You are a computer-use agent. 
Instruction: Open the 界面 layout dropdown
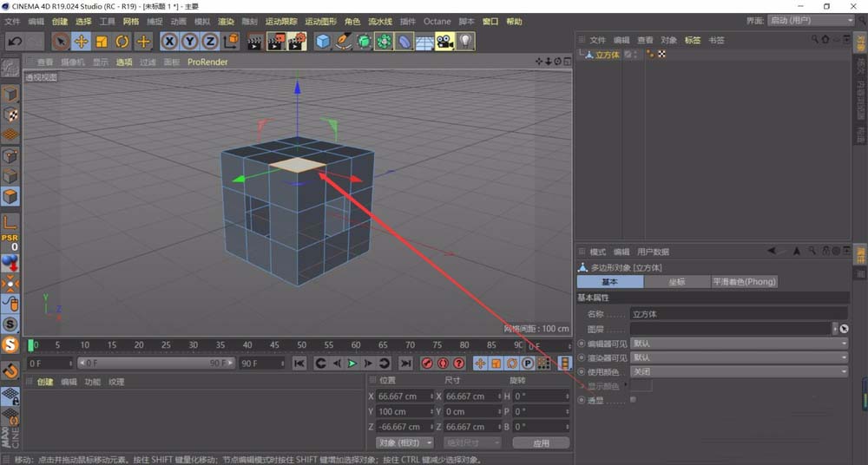(x=812, y=21)
